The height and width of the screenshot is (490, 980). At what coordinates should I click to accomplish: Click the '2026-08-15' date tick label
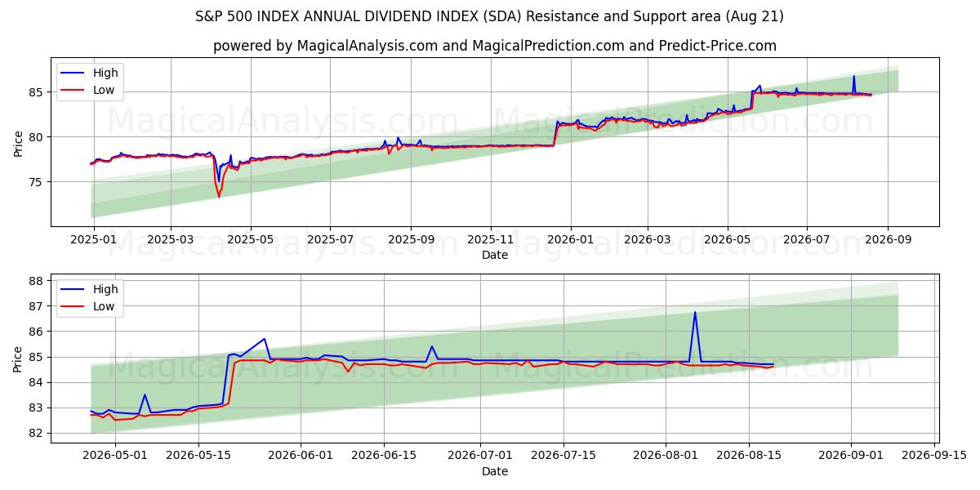click(x=748, y=456)
